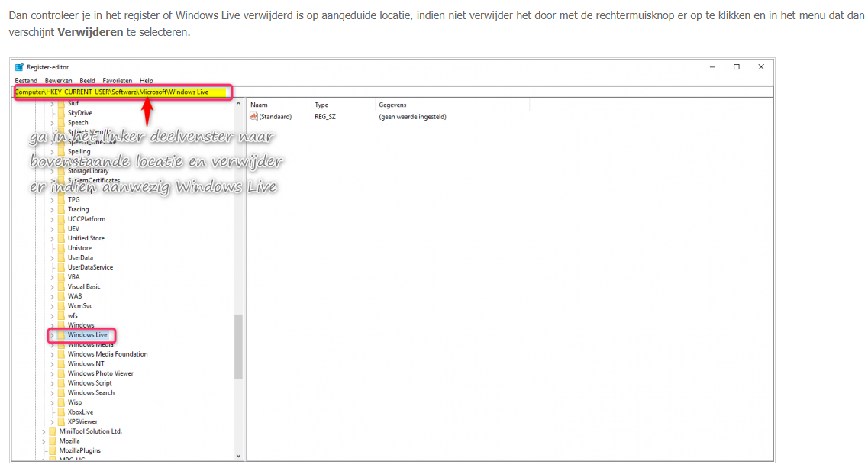Select the Unified Store key
Image resolution: width=868 pixels, height=468 pixels.
point(86,238)
